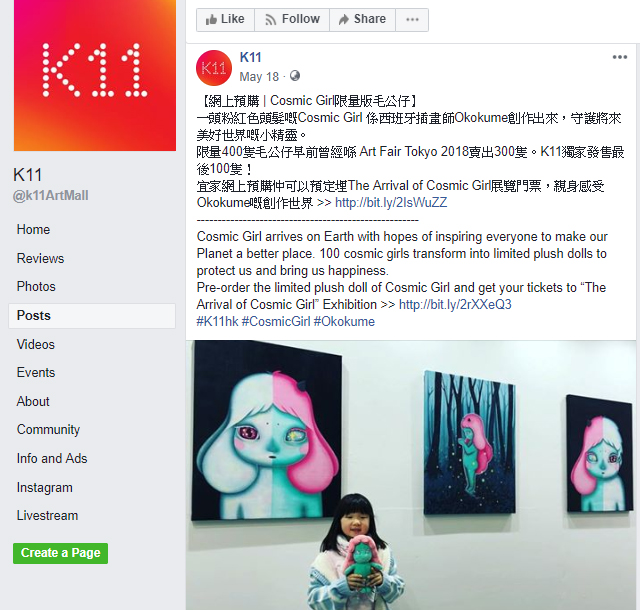Screen dimensions: 640x610
Task: Share the K11 page
Action: click(362, 20)
